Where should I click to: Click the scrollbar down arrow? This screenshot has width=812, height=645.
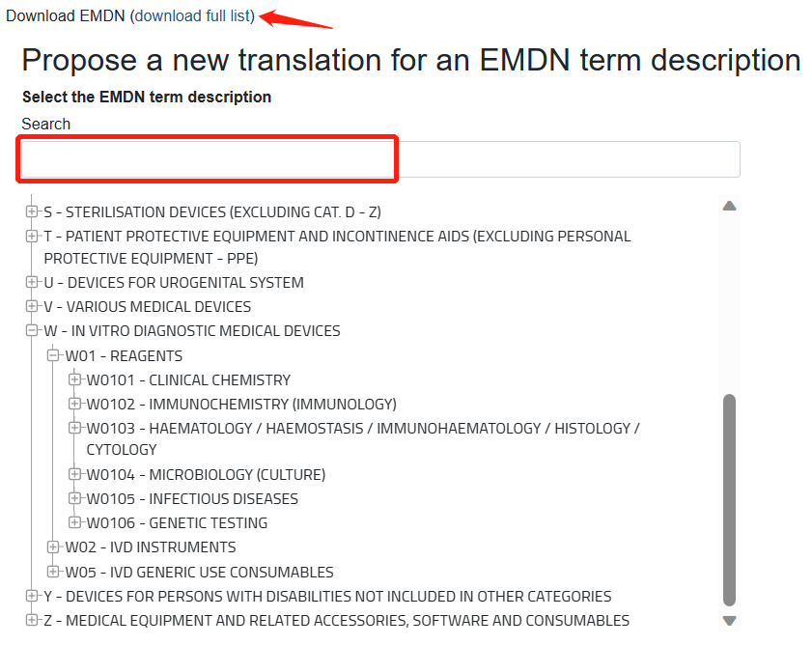pyautogui.click(x=729, y=619)
